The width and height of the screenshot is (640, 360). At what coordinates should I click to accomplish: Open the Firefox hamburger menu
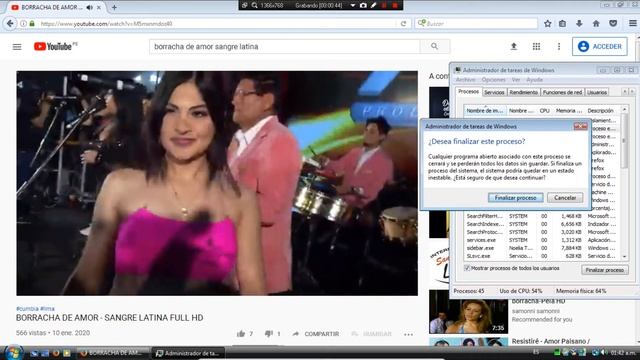pos(633,24)
